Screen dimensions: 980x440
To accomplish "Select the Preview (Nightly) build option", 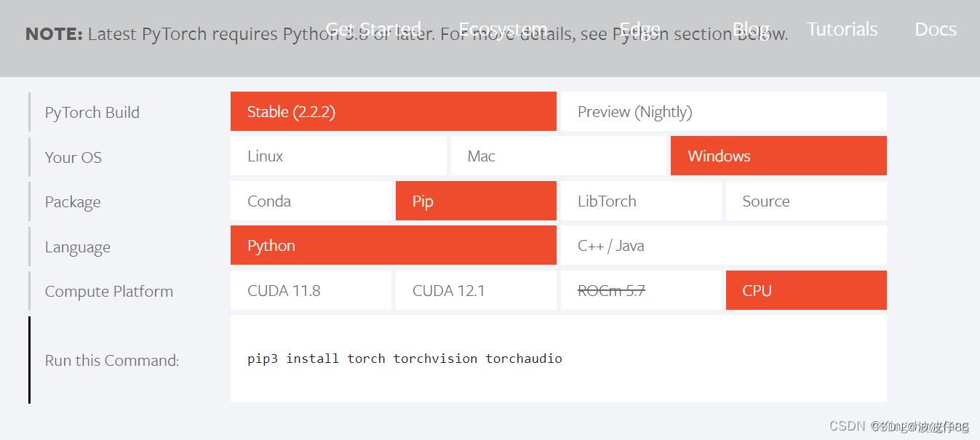I will (x=722, y=111).
